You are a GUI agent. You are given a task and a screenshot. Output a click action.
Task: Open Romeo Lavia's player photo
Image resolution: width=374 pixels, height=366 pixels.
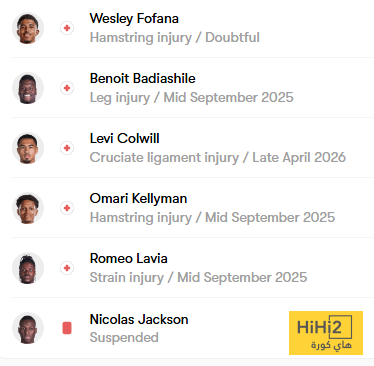coord(28,268)
